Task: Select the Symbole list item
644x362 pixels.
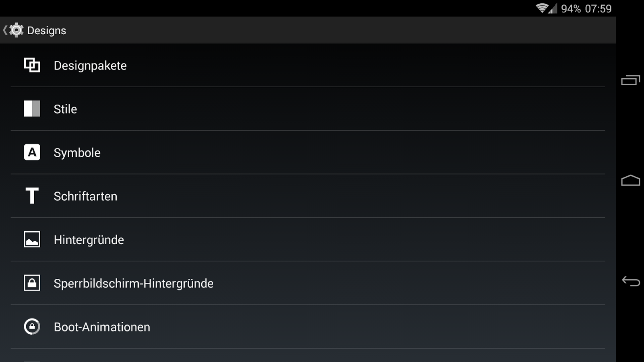Action: [77, 153]
